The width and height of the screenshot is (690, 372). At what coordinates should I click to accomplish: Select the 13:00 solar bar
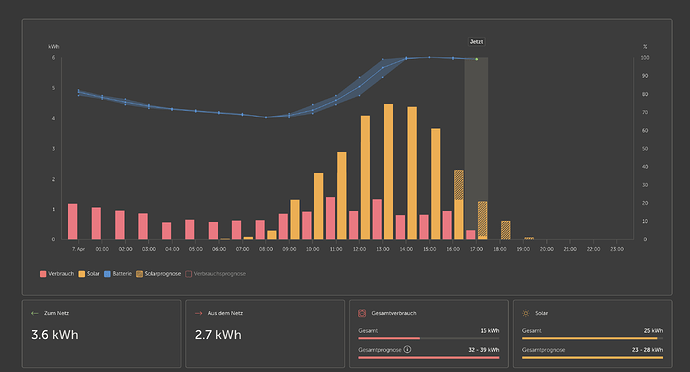tap(389, 172)
